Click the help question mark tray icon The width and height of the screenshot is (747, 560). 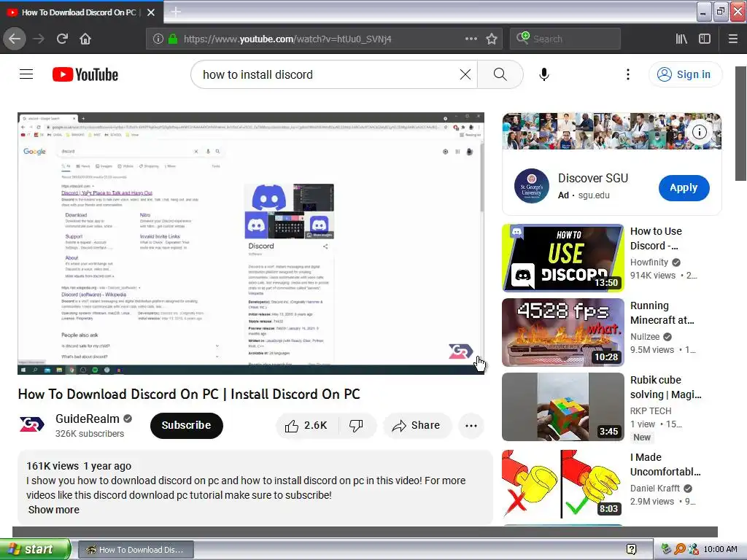tap(631, 550)
